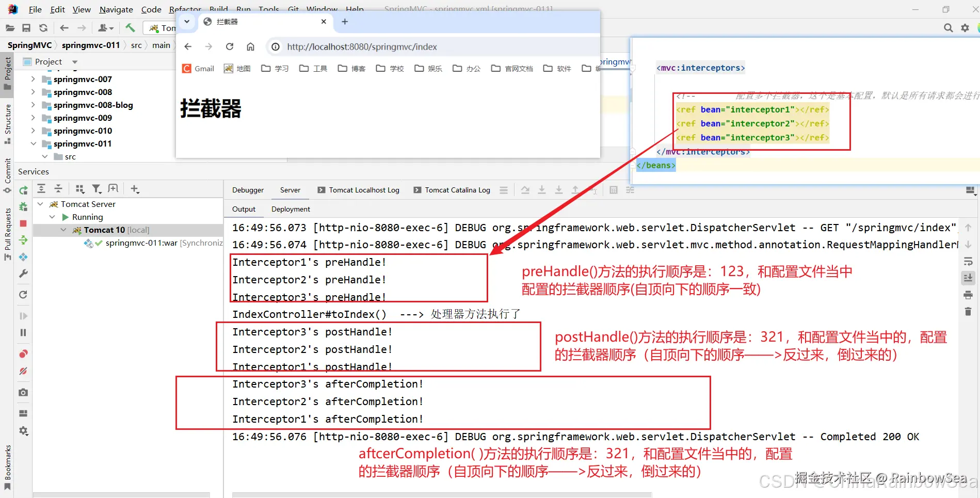Image resolution: width=980 pixels, height=498 pixels.
Task: Click the print console icon
Action: pos(968,295)
